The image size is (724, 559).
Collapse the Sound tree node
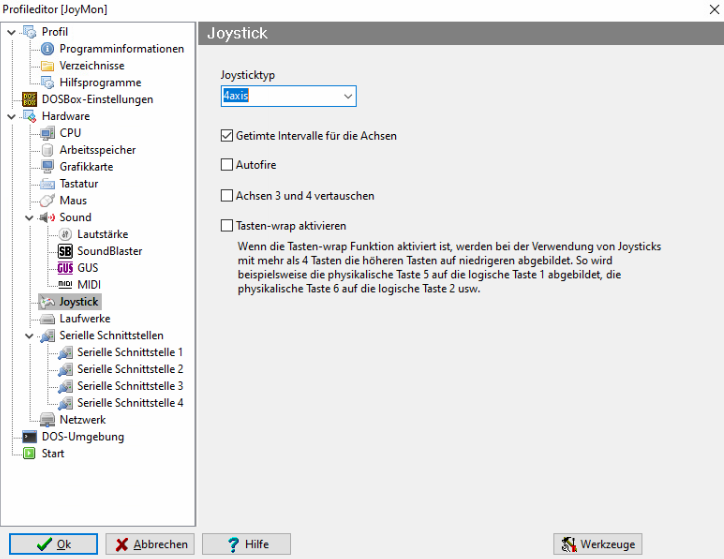click(30, 217)
